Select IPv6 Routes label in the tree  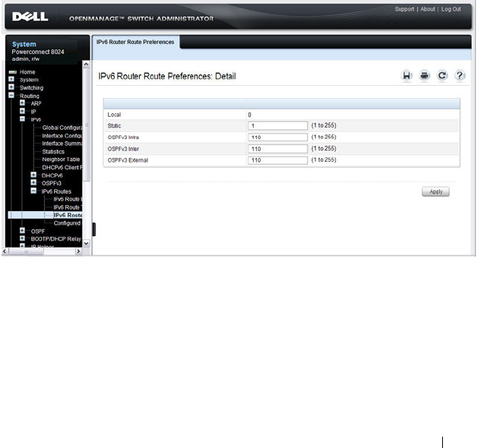[56, 191]
